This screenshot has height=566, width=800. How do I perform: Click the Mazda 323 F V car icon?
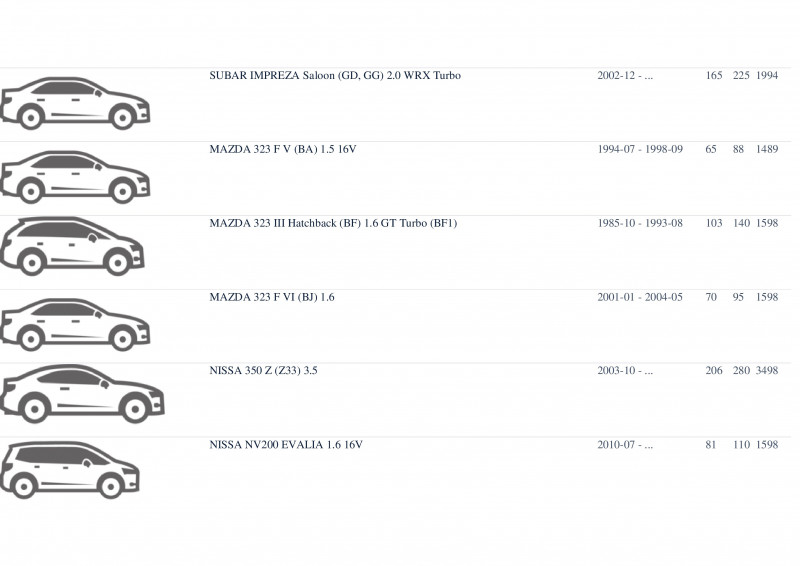(75, 177)
